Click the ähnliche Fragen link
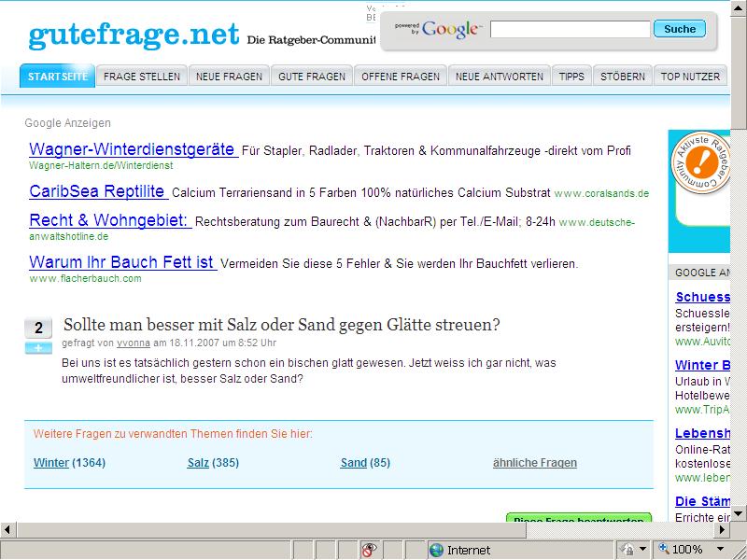Image resolution: width=747 pixels, height=560 pixels. coord(534,462)
